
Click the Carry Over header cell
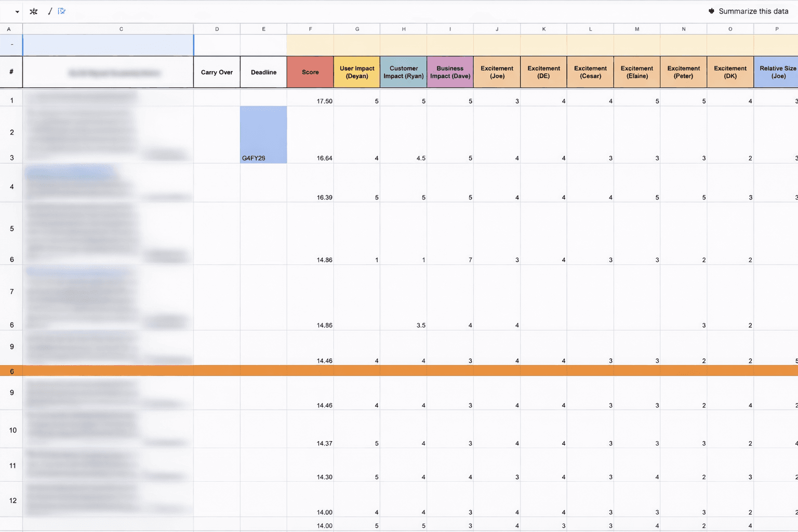point(217,72)
